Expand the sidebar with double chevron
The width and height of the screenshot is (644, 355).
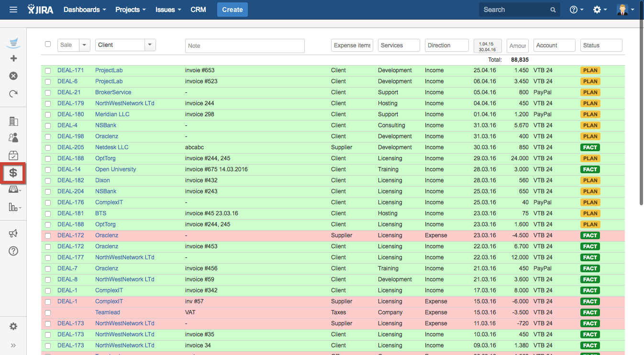click(13, 345)
